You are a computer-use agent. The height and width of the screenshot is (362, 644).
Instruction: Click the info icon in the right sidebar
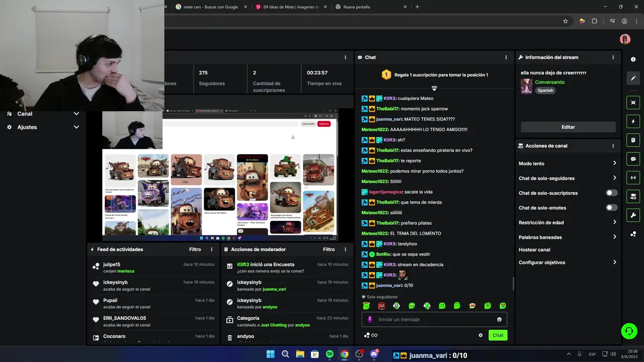(633, 59)
